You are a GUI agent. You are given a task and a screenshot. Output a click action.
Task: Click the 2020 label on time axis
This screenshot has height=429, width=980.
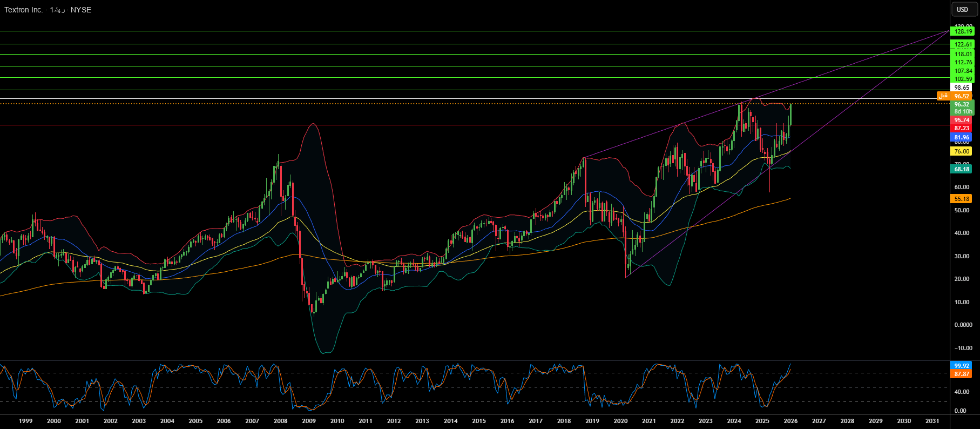[x=620, y=421]
